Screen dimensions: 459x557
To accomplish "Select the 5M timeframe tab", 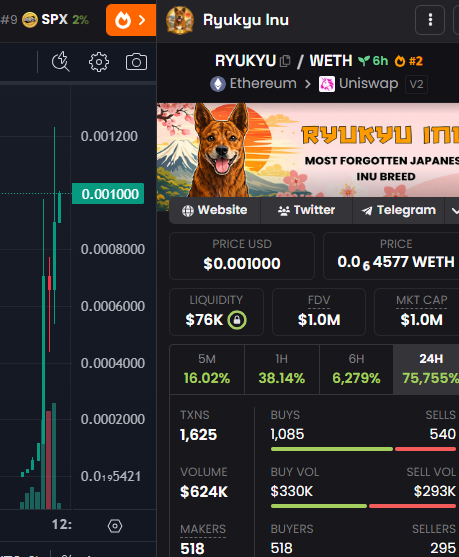I will 207,369.
